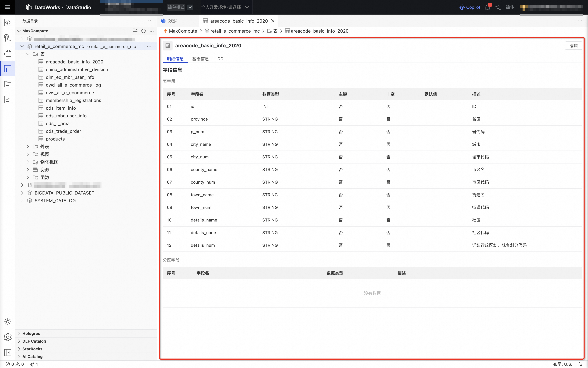588x368 pixels.
Task: Collapse the retail_e_commerce_mc project node
Action: [x=22, y=46]
